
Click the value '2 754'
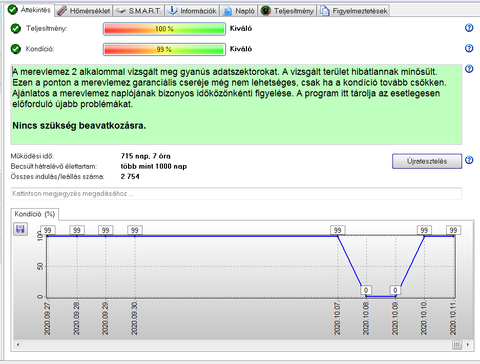pos(130,177)
